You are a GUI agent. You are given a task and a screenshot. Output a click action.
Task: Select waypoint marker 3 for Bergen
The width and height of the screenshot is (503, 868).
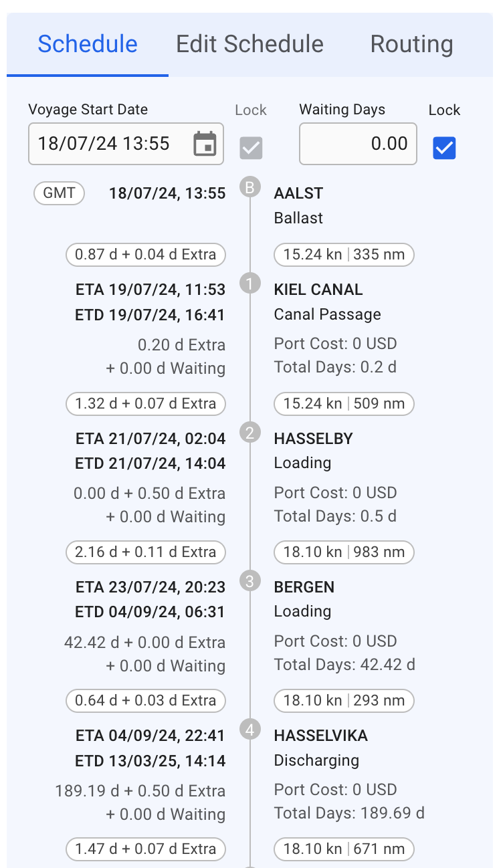click(x=250, y=581)
